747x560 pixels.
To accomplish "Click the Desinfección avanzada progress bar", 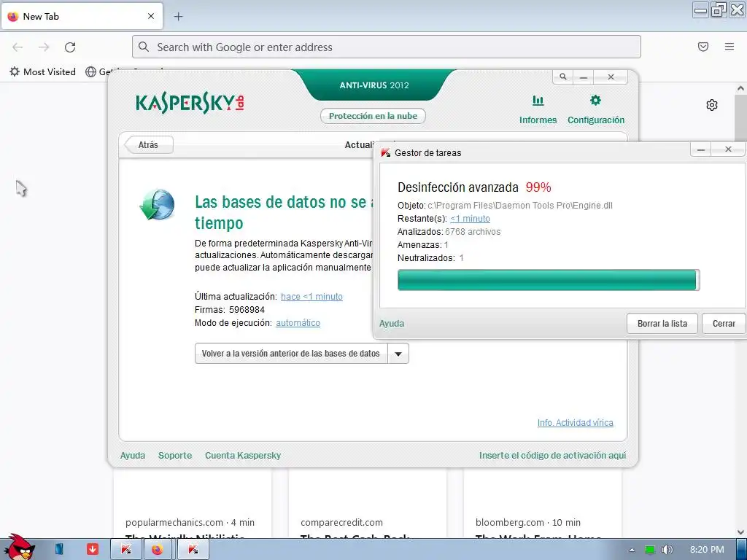I will [549, 280].
